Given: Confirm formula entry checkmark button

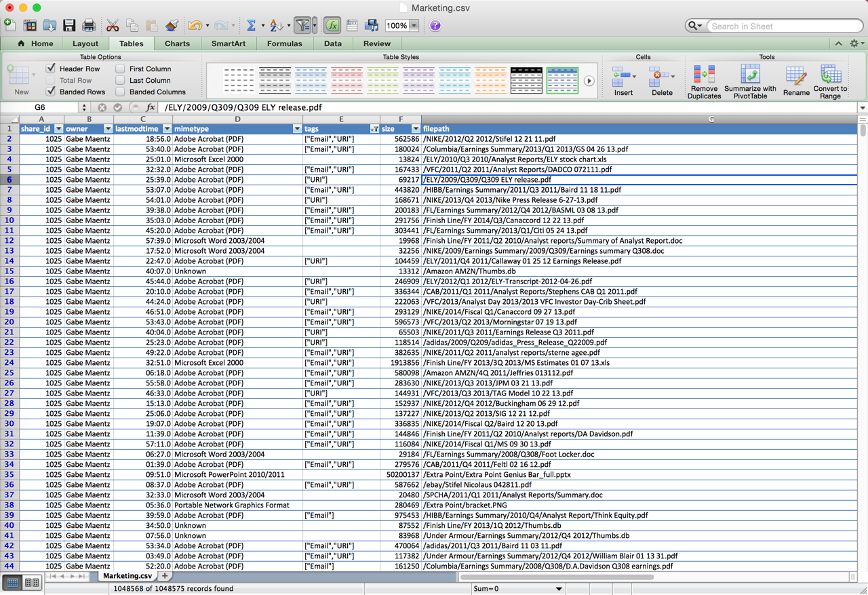Looking at the screenshot, I should coord(118,108).
